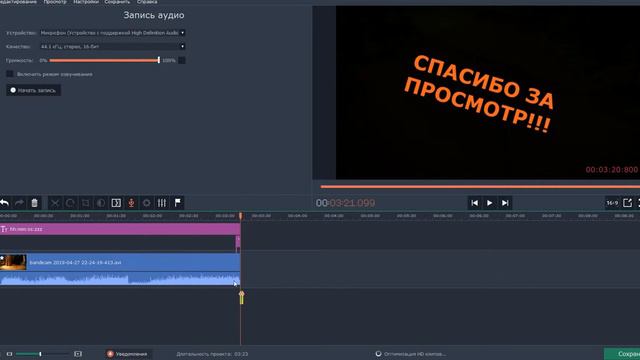
Task: Click the yellow marker below the audio track
Action: coord(241,298)
